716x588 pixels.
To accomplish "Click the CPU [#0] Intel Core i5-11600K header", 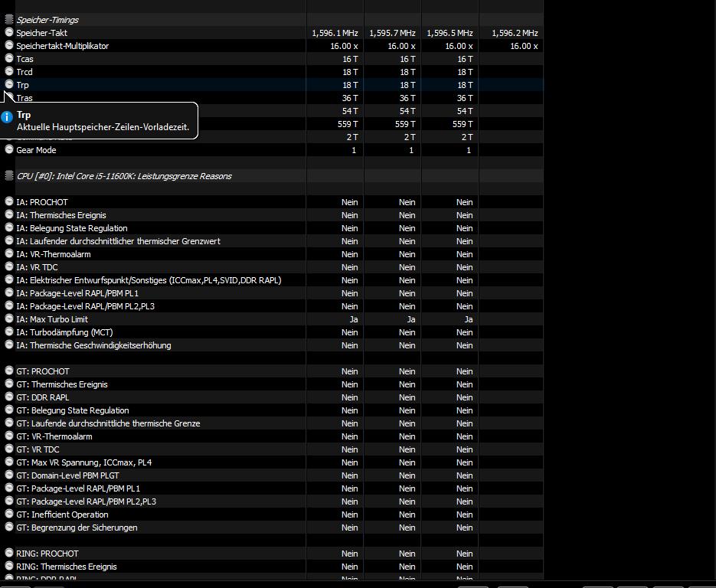I will click(124, 176).
